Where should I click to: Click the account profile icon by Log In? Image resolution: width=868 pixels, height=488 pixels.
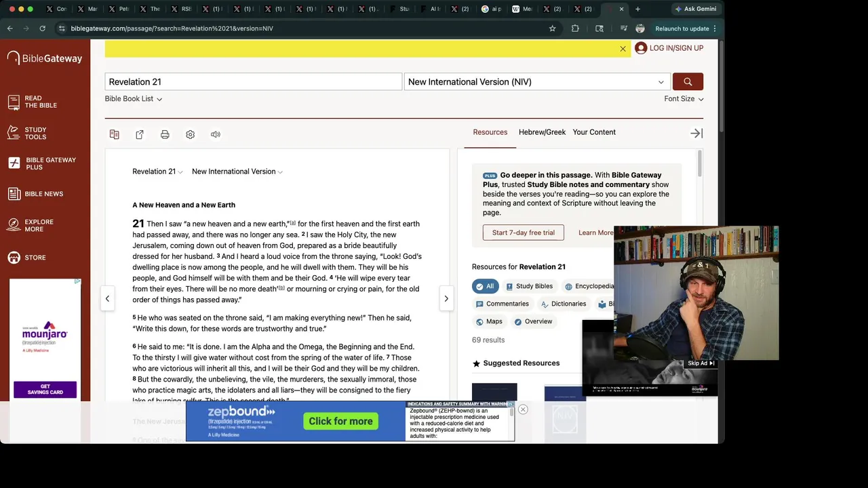click(x=641, y=48)
